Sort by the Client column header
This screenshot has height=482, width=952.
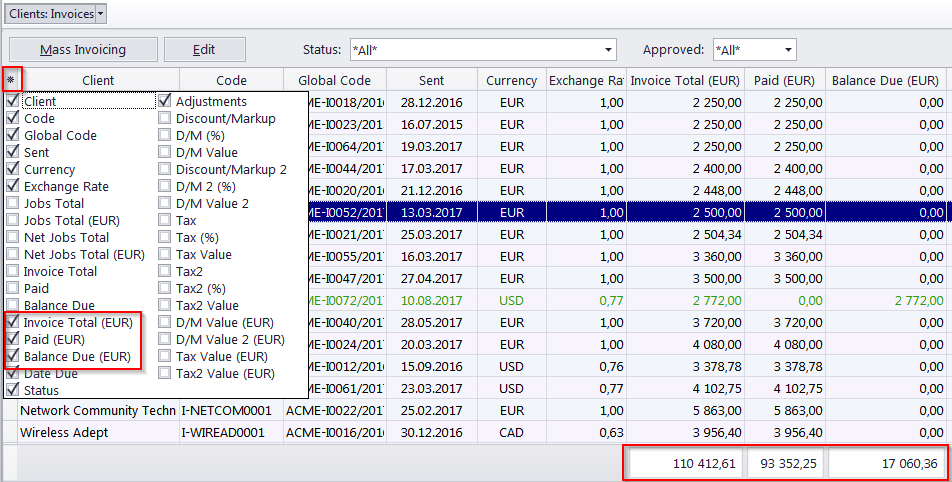pyautogui.click(x=99, y=80)
